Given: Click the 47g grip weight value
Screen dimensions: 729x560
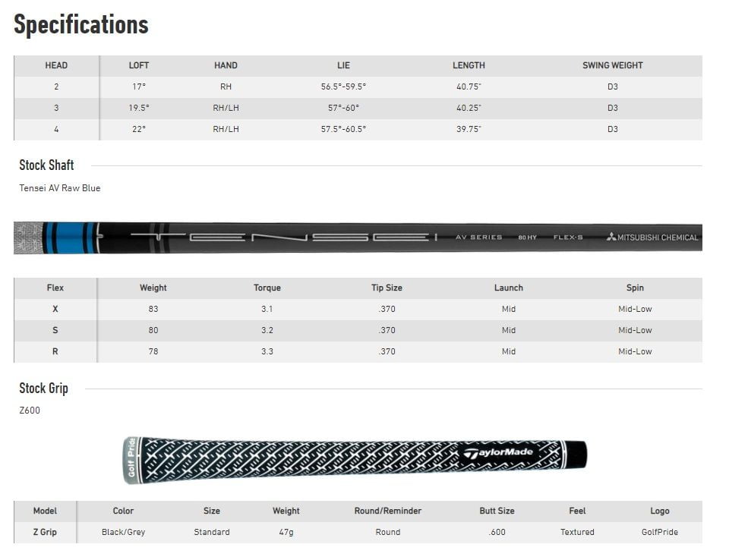Looking at the screenshot, I should [286, 532].
